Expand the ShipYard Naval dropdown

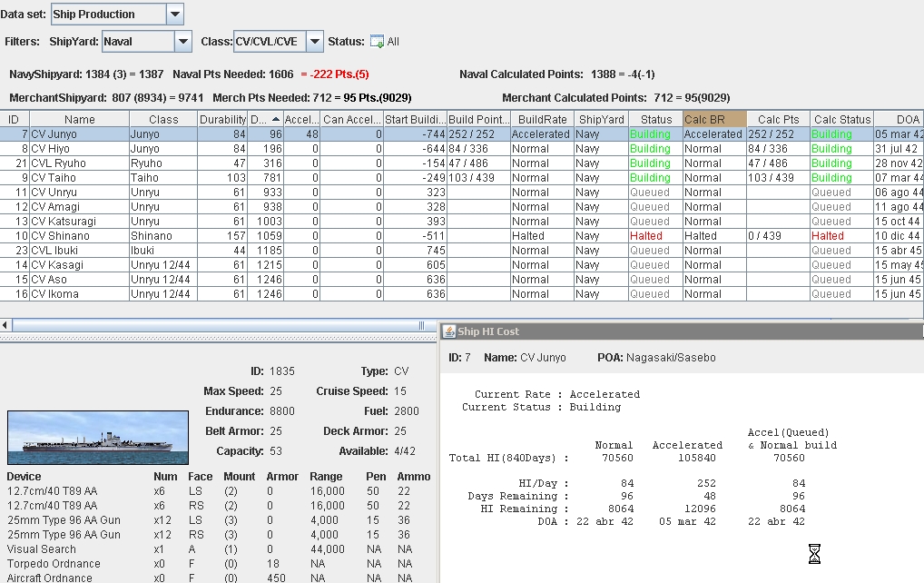[x=183, y=41]
